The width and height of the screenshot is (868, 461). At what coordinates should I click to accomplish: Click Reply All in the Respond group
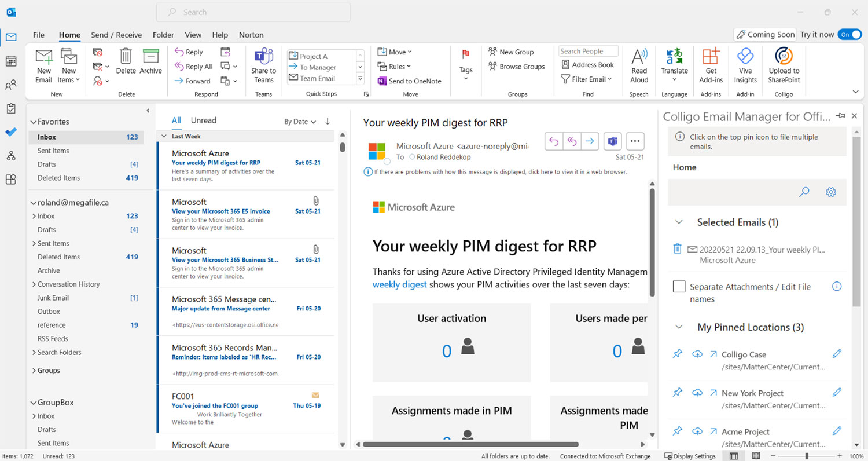pos(194,67)
